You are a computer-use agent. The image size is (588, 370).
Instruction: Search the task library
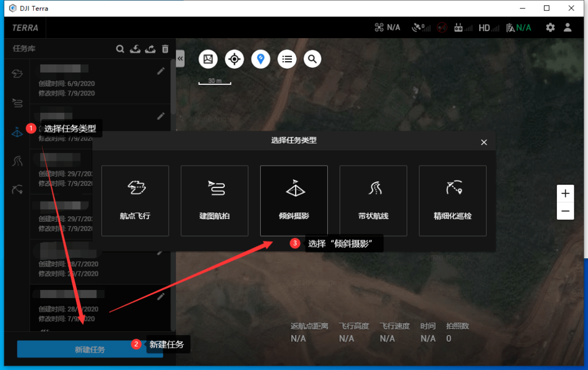[x=120, y=49]
